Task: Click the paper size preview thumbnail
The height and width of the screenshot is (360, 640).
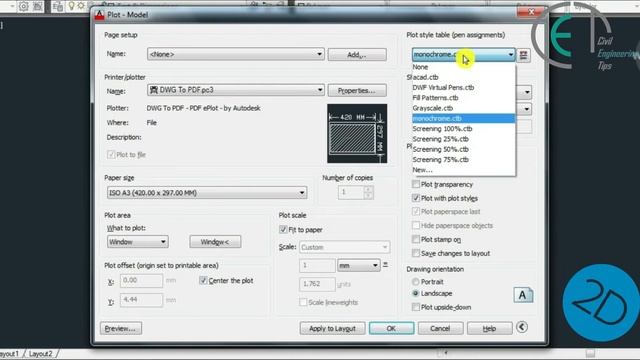Action: point(357,133)
